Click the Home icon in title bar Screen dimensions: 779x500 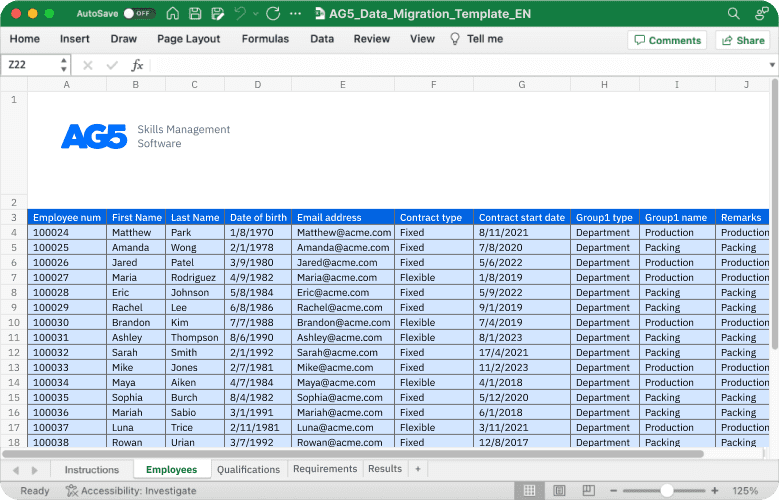[172, 13]
